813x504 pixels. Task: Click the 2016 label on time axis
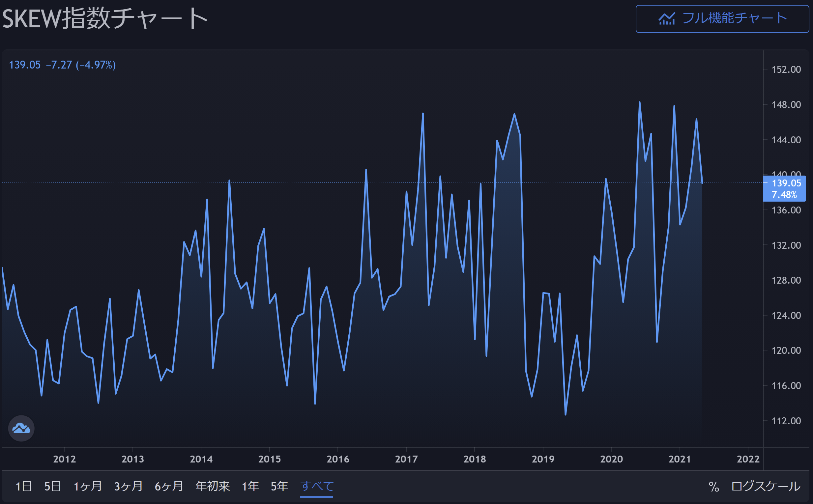point(338,459)
